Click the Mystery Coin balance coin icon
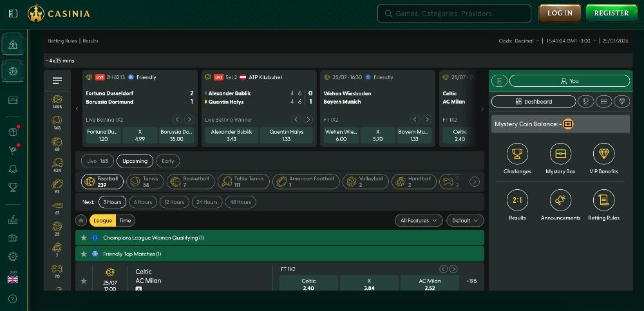This screenshot has height=311, width=644. (x=568, y=124)
